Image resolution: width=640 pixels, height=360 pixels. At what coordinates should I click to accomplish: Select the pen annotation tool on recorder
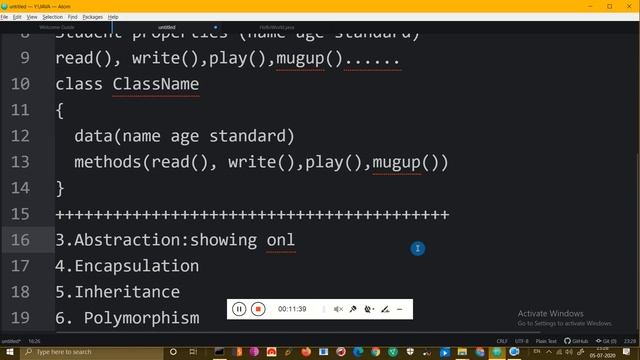point(385,309)
